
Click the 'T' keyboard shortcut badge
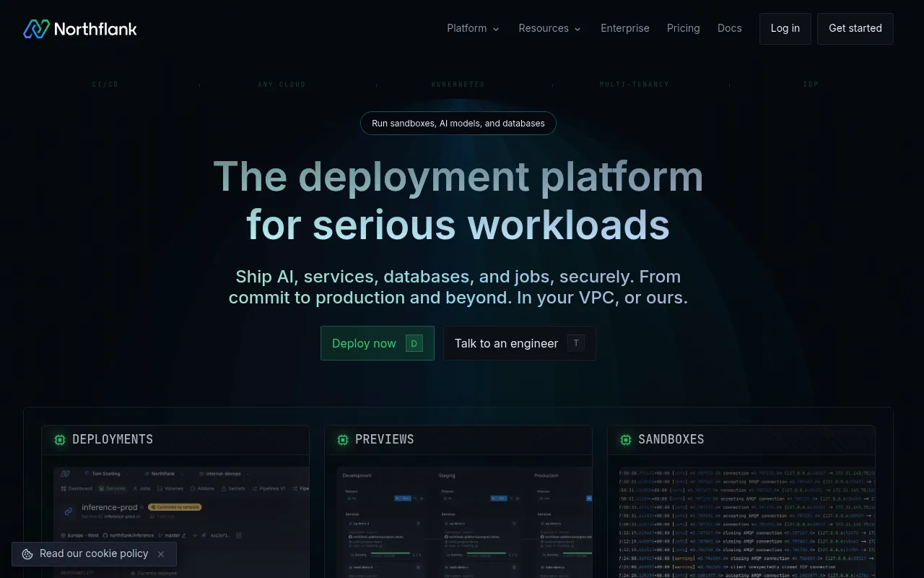[x=576, y=343]
